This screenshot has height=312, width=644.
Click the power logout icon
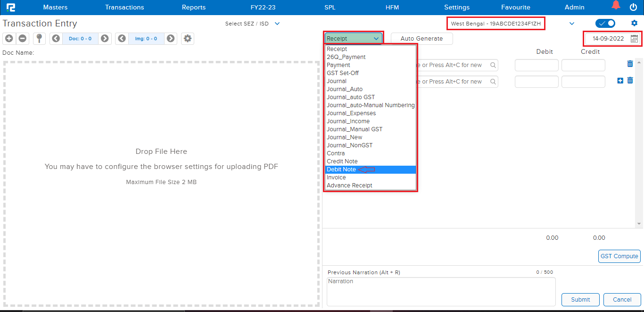click(x=633, y=7)
